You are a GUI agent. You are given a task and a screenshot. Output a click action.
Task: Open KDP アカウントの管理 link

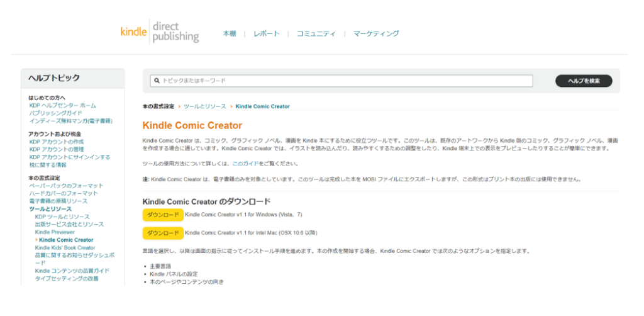(x=57, y=149)
